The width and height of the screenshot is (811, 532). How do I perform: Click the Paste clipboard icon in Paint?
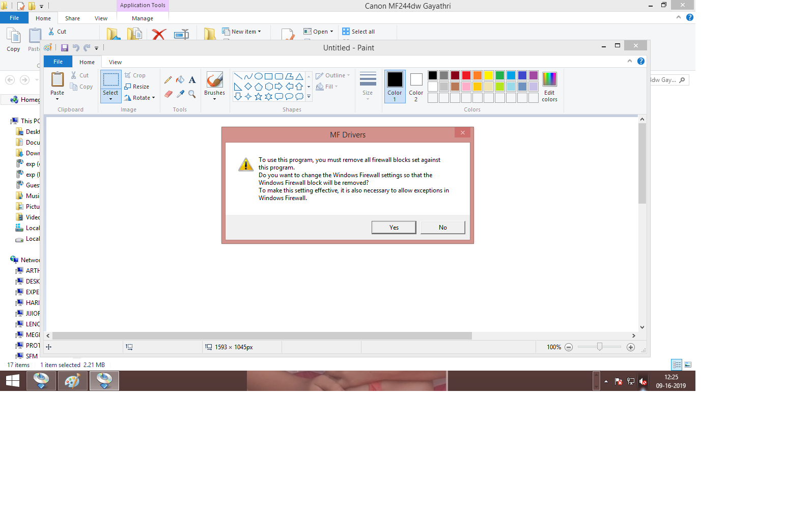point(58,79)
